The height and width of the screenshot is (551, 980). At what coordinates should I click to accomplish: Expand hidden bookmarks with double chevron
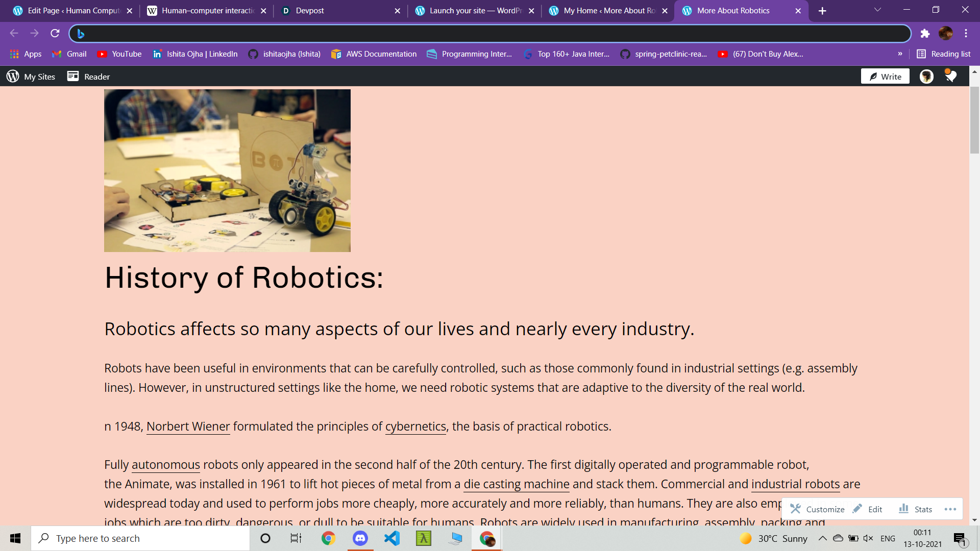pos(900,54)
